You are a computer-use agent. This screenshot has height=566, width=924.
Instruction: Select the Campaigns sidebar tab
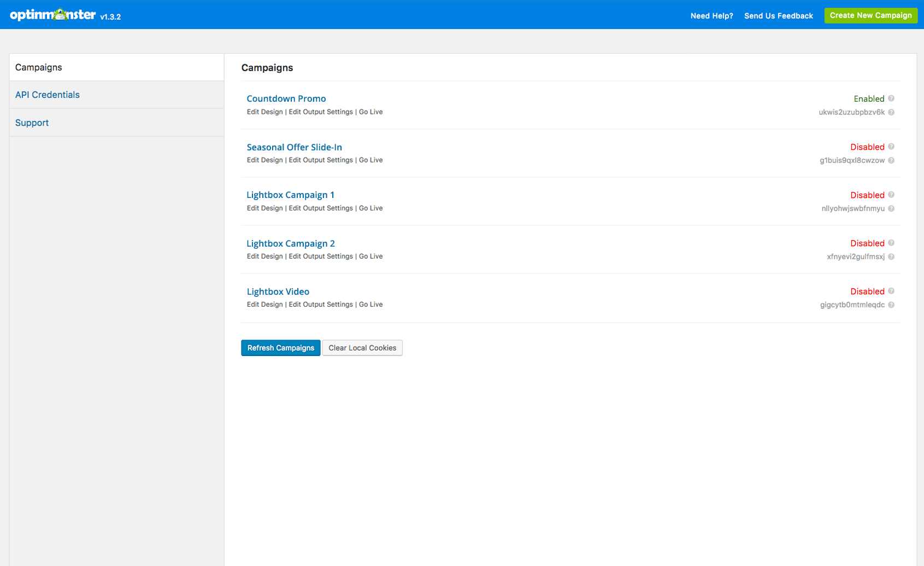[x=39, y=67]
